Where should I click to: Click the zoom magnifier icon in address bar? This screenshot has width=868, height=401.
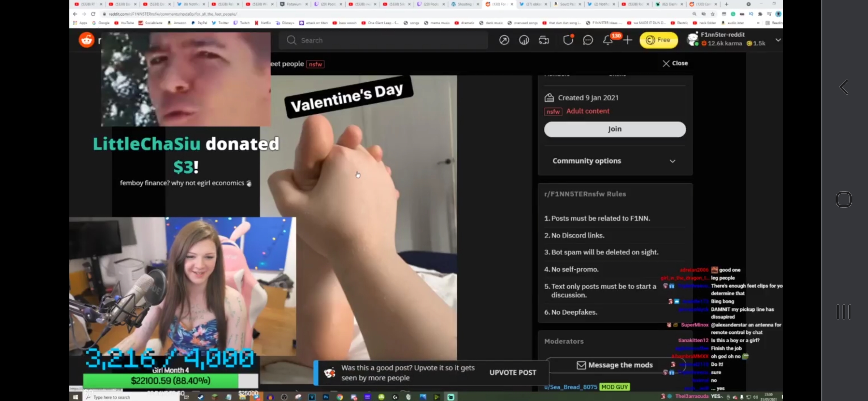[694, 14]
